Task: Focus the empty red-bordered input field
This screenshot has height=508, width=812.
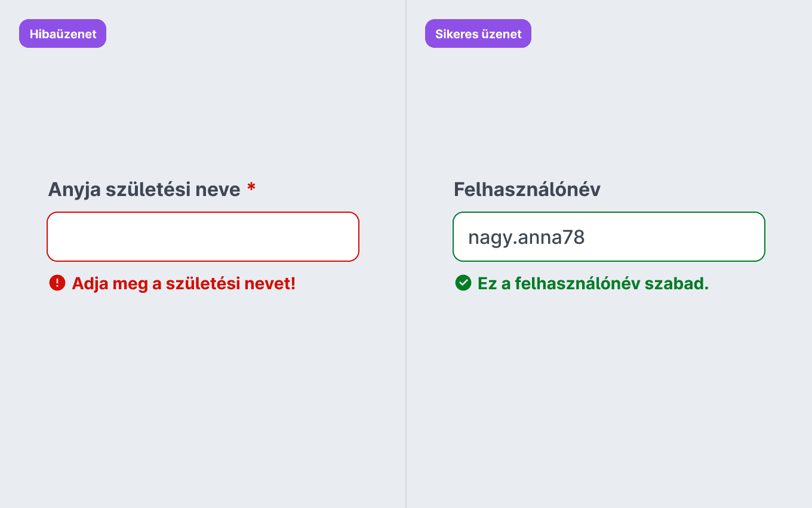Action: click(203, 237)
